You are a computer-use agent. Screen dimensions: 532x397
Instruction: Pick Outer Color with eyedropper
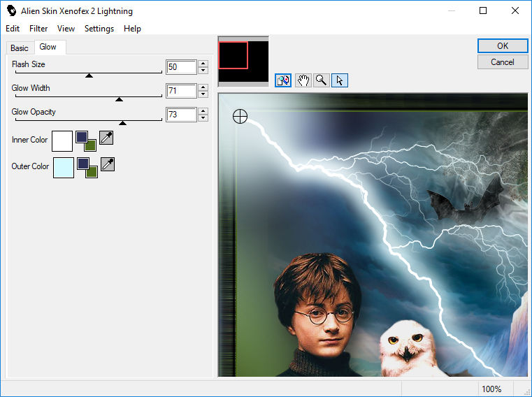[108, 164]
